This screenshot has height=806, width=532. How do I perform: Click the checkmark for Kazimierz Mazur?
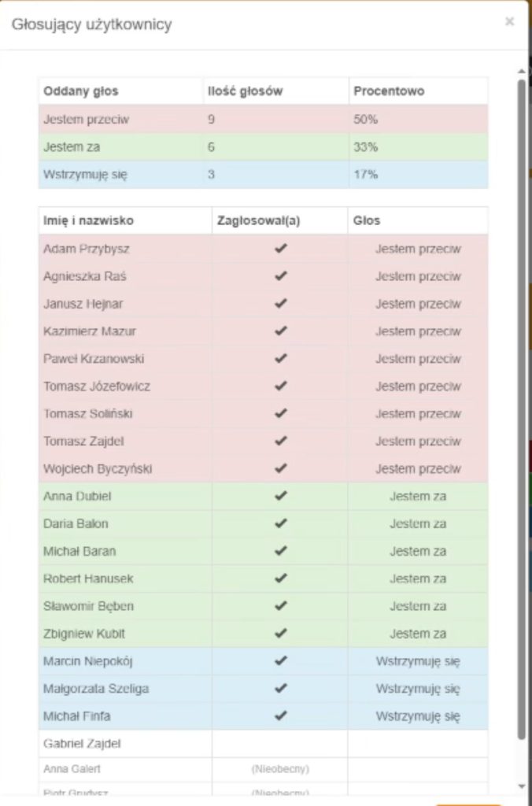coord(280,331)
